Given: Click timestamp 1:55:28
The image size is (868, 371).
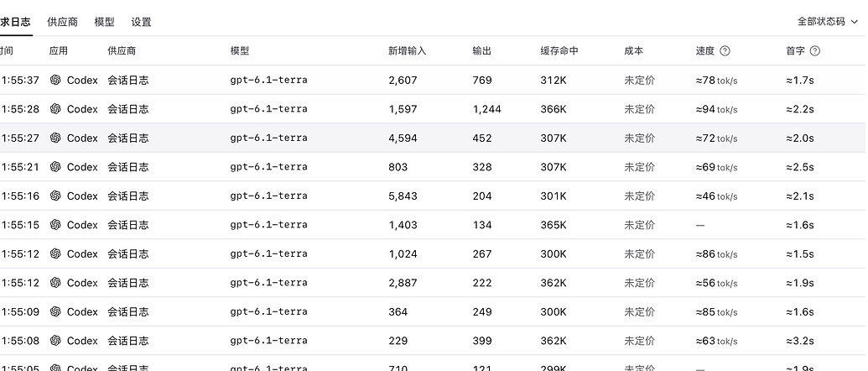Looking at the screenshot, I should pyautogui.click(x=20, y=109).
